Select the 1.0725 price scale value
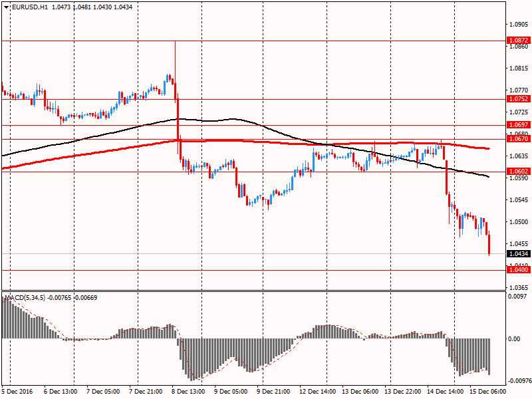Screen dimensions: 532x399 pos(519,112)
